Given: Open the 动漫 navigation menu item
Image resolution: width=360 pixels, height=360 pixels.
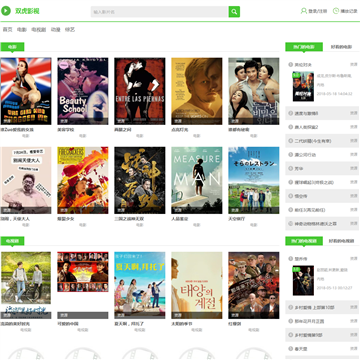Looking at the screenshot, I should click(55, 30).
